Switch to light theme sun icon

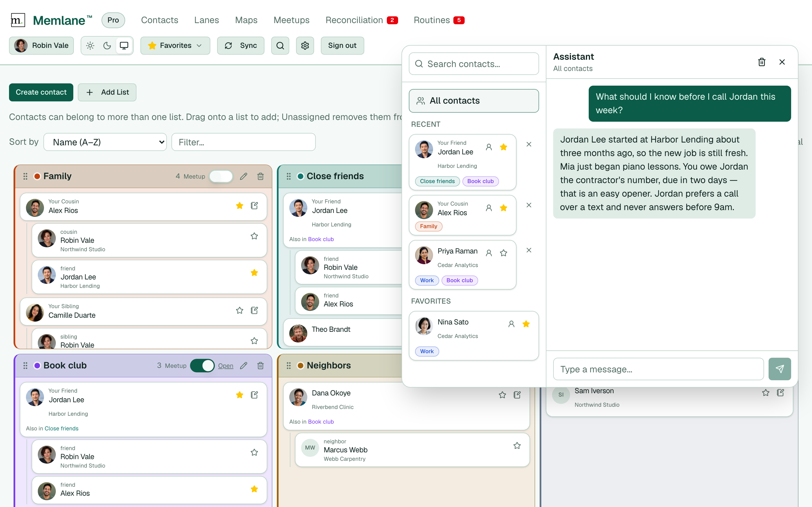[90, 46]
